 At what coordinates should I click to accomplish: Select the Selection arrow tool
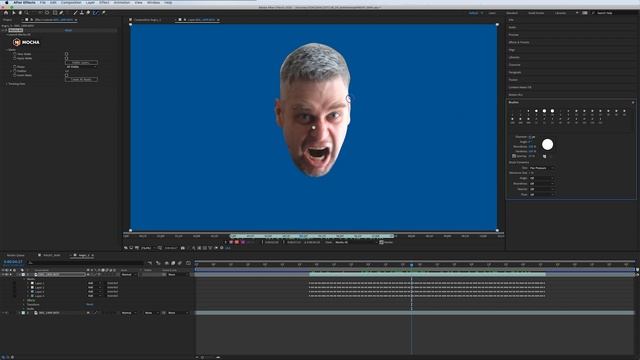[x=13, y=13]
